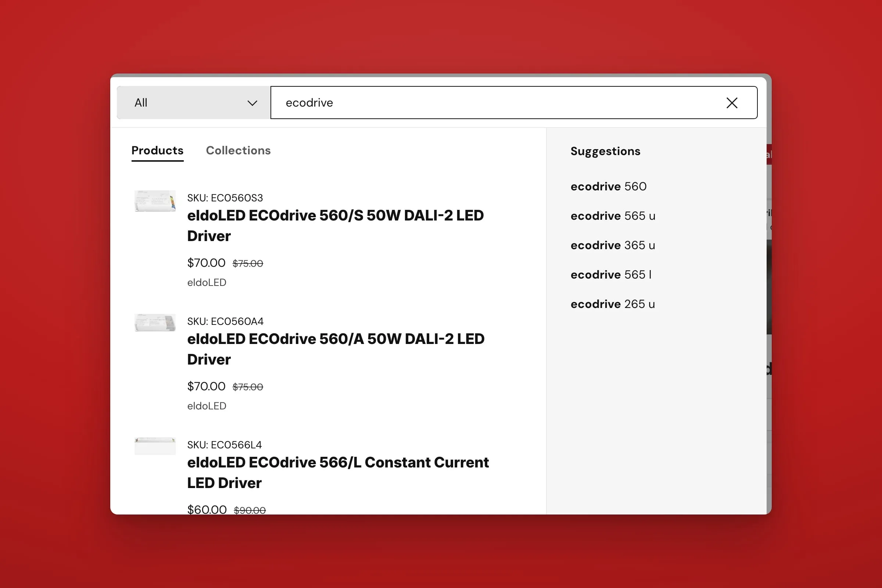882x588 pixels.
Task: Click thumbnail of ECOdrive 566/L driver
Action: 155,446
